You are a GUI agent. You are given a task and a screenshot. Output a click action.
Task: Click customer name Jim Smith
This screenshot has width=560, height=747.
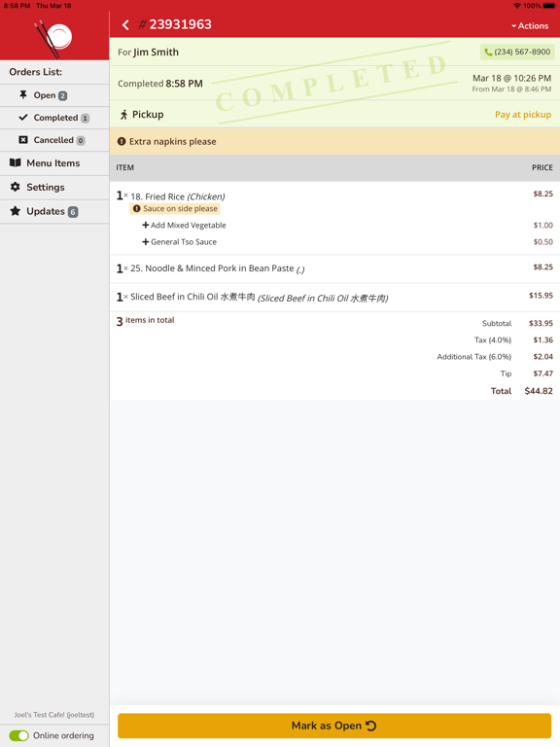tap(156, 52)
